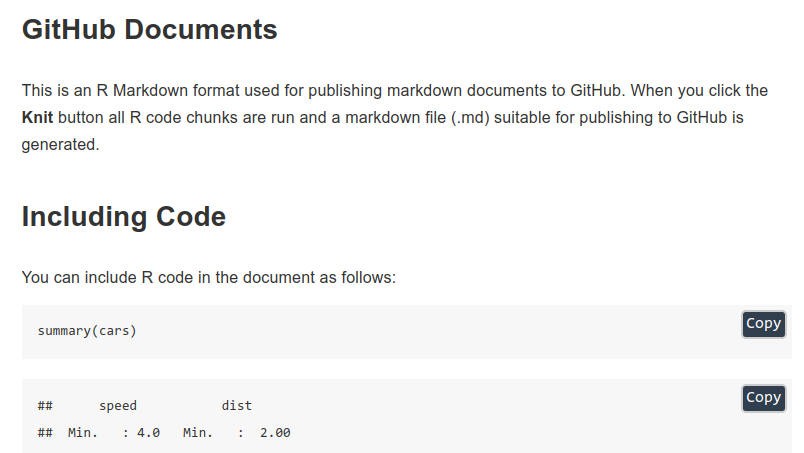Click the ## prefix before Min.

[45, 433]
